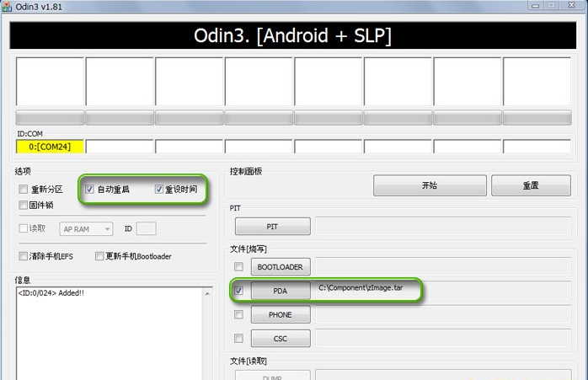Click the PIT file button
The width and height of the screenshot is (588, 380).
[x=273, y=227]
